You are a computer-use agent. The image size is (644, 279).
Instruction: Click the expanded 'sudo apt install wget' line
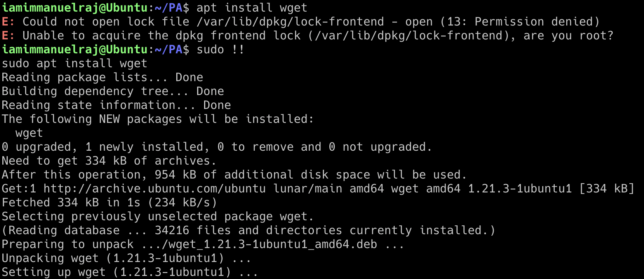coord(75,63)
